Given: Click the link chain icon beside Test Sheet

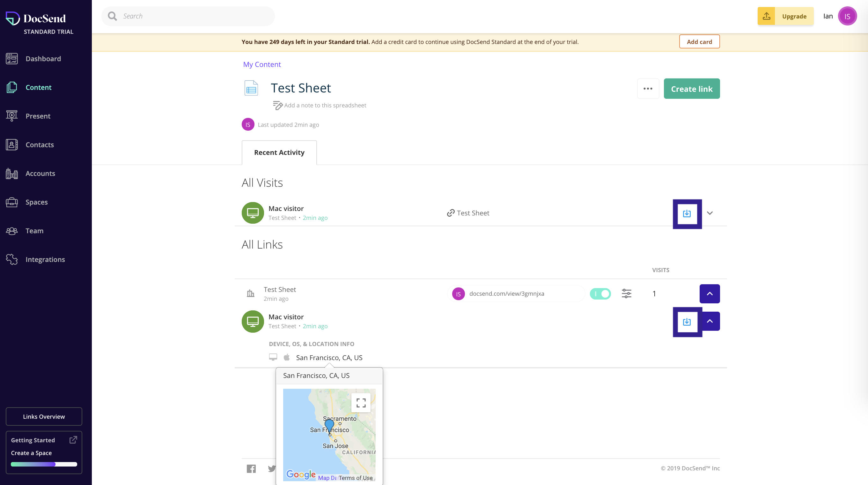Looking at the screenshot, I should (x=451, y=213).
